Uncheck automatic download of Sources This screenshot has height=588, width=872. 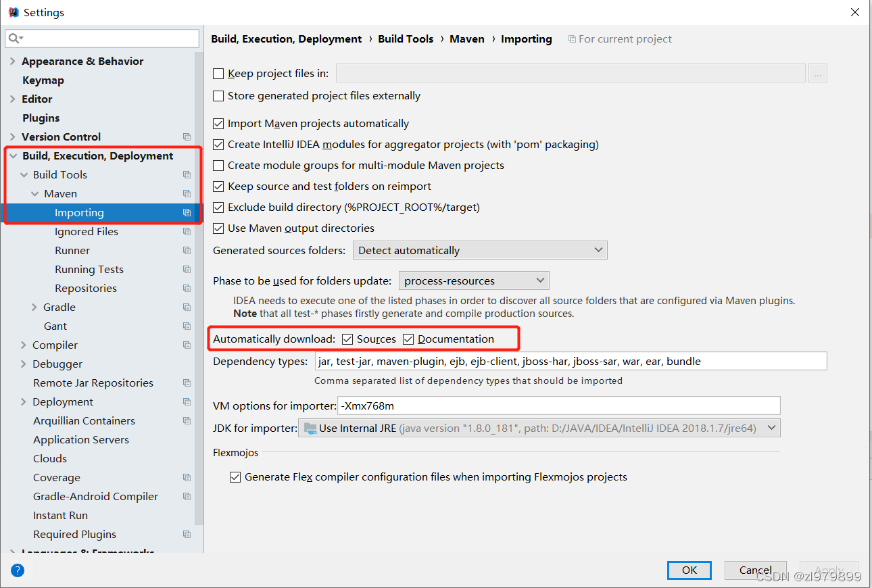pos(347,339)
